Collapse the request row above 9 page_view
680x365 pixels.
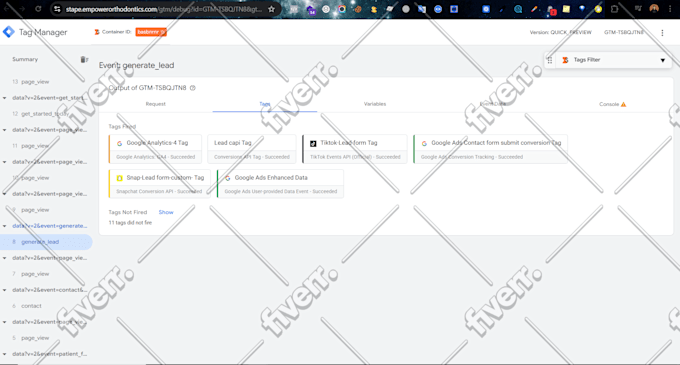coord(4,194)
